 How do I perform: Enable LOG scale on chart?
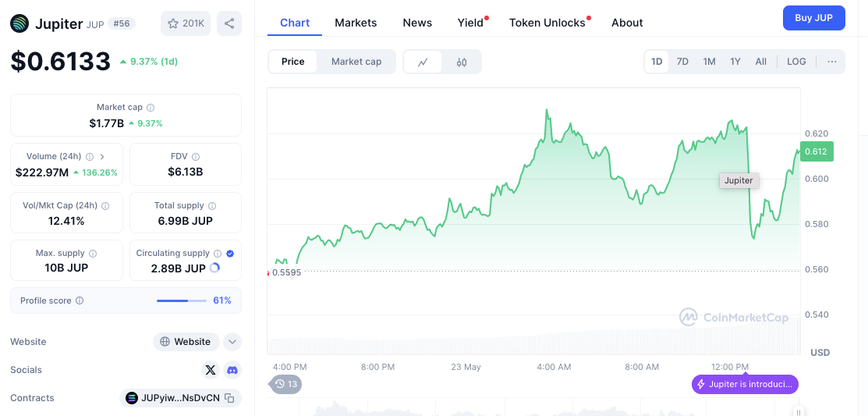pos(796,62)
